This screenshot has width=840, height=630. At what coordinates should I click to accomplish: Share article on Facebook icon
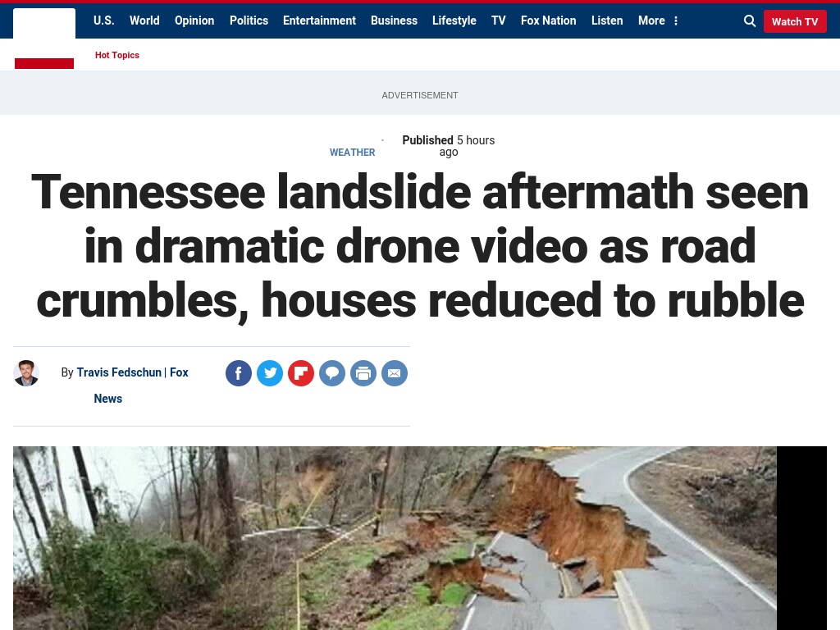239,373
